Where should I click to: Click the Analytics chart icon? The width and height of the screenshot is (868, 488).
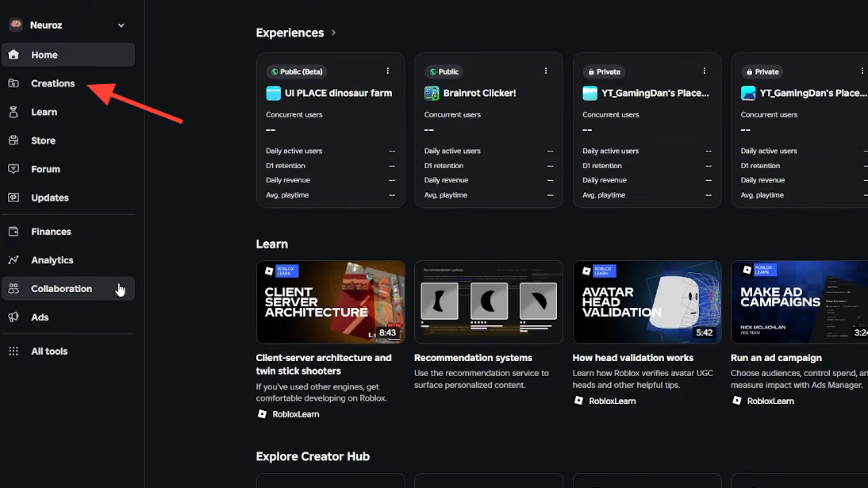coord(13,259)
